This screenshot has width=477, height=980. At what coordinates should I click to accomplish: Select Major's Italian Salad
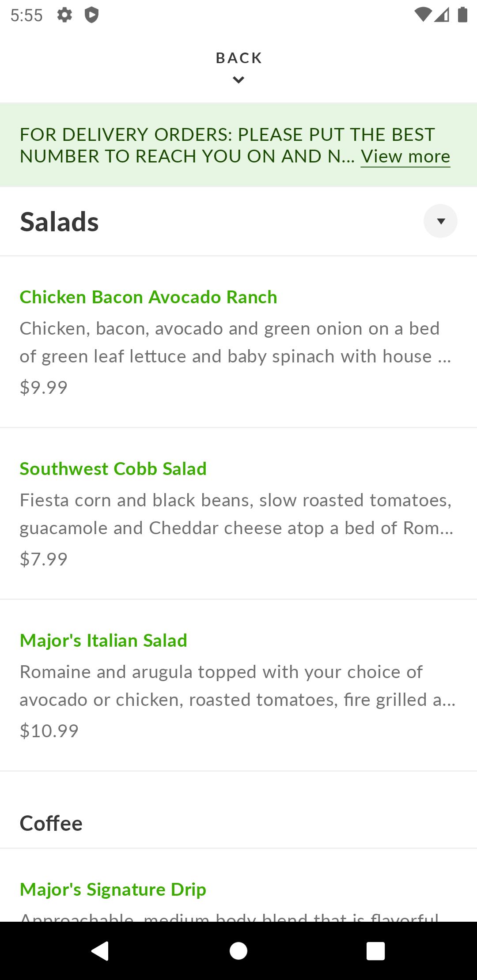103,641
